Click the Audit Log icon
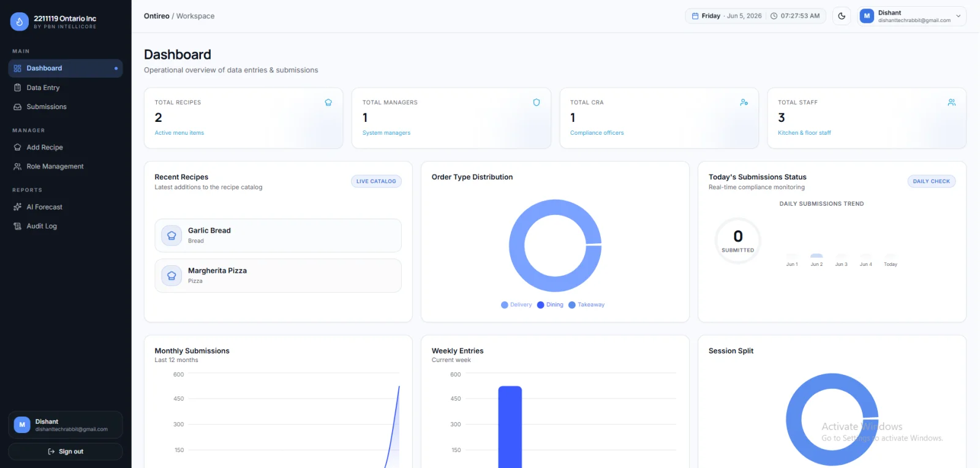Viewport: 980px width, 468px height. [x=17, y=226]
